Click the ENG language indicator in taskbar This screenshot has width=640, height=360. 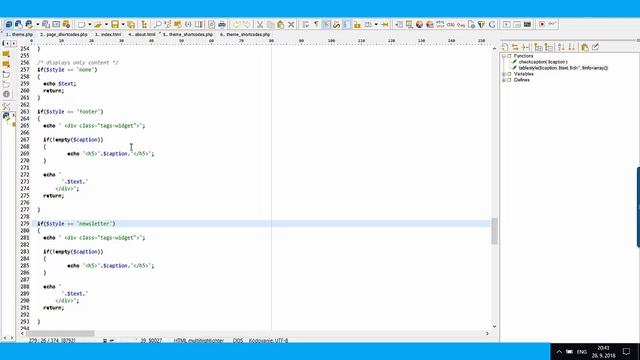[x=582, y=352]
